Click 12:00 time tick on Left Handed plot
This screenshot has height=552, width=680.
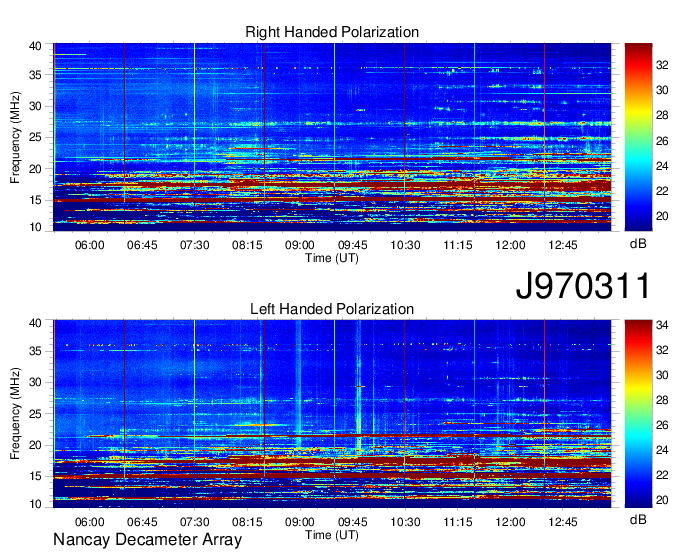coord(510,522)
